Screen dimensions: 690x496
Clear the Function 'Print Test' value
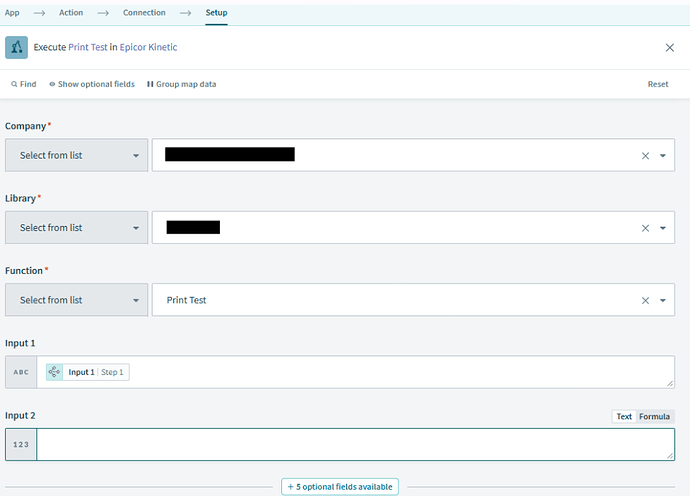click(x=645, y=300)
